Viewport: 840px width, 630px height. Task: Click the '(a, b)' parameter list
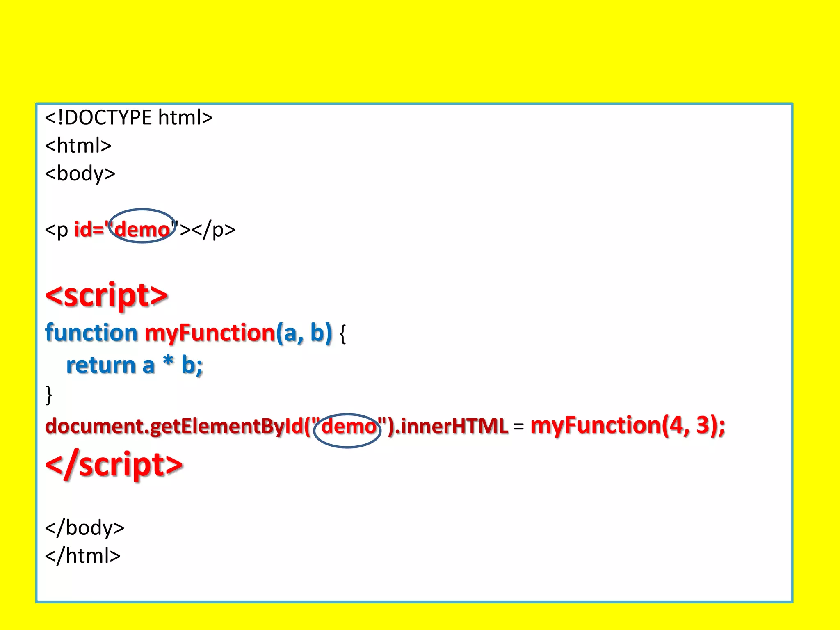304,333
